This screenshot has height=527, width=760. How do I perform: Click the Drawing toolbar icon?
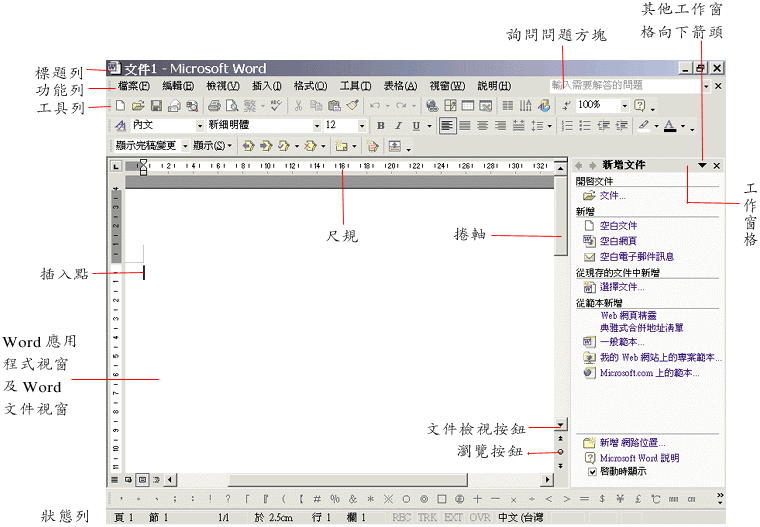544,105
